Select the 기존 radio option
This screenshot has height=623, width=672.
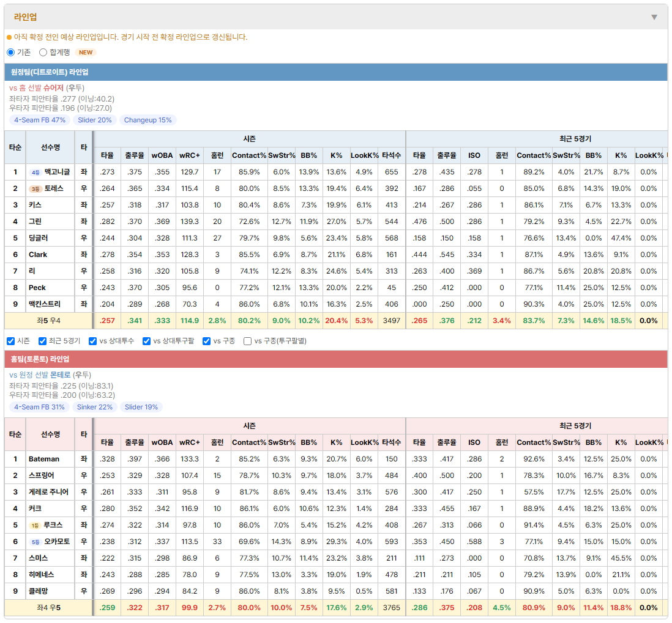pyautogui.click(x=11, y=52)
